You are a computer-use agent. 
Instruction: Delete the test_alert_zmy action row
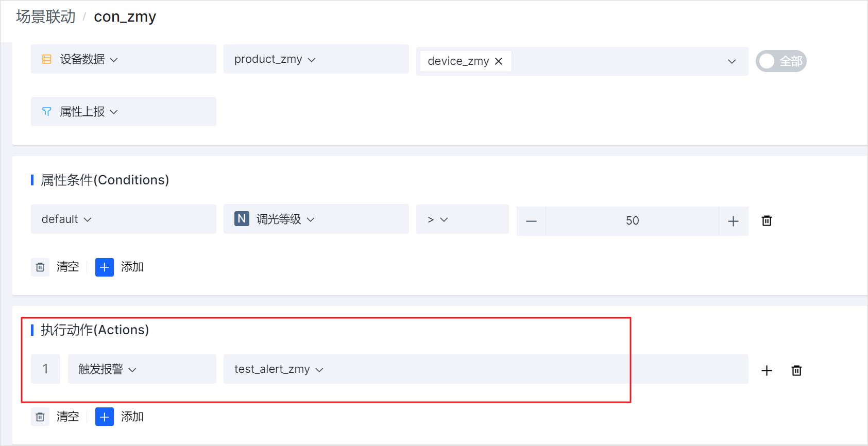796,370
